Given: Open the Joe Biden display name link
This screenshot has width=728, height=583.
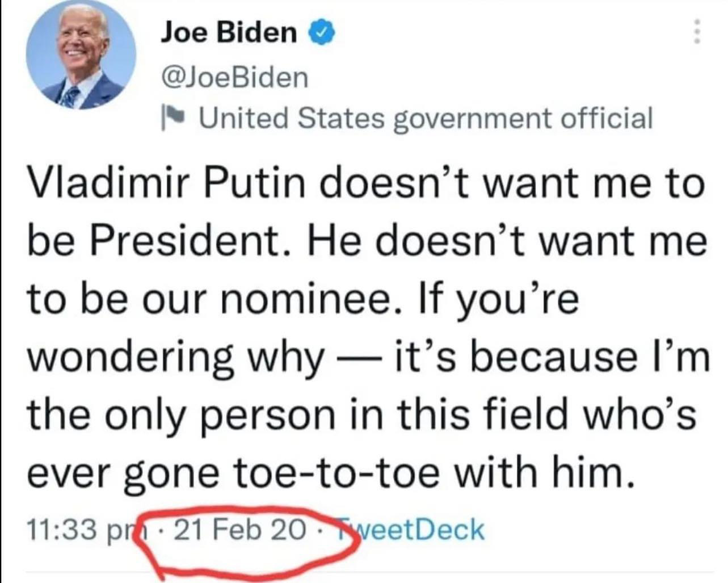Looking at the screenshot, I should click(x=229, y=32).
